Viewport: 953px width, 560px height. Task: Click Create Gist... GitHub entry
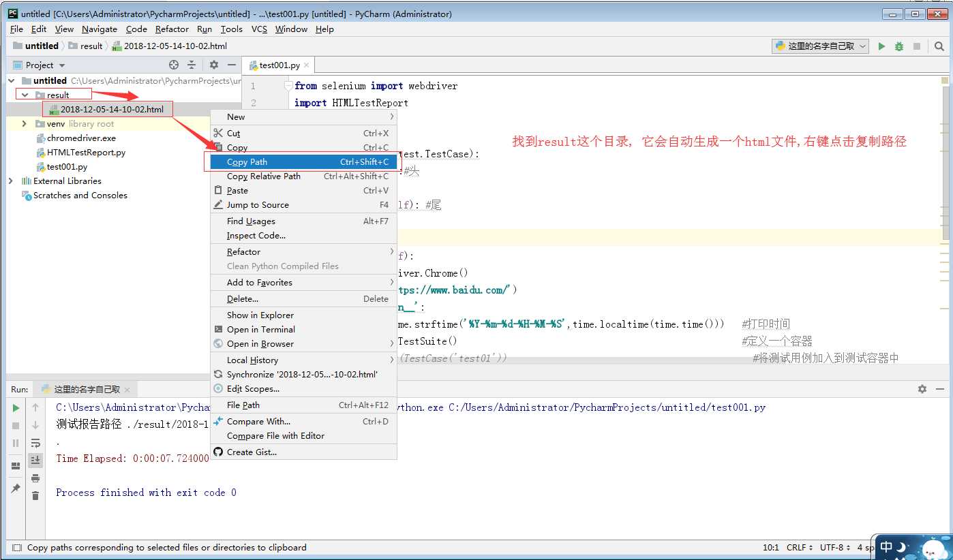pos(304,452)
